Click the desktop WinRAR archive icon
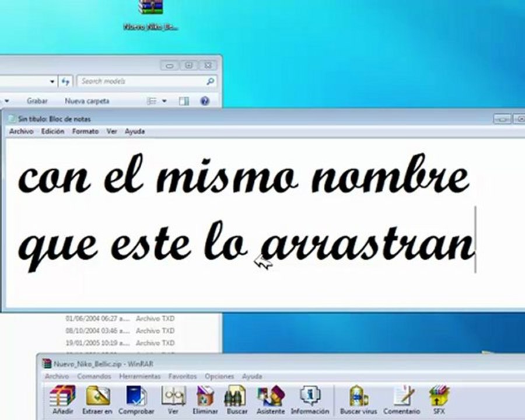Viewport: 525px width, 420px height. pos(151,8)
